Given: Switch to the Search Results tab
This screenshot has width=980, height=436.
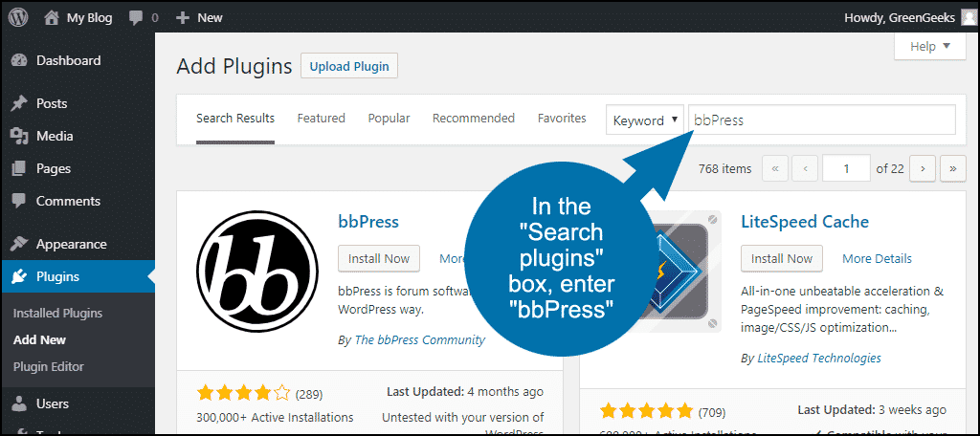Looking at the screenshot, I should 235,118.
